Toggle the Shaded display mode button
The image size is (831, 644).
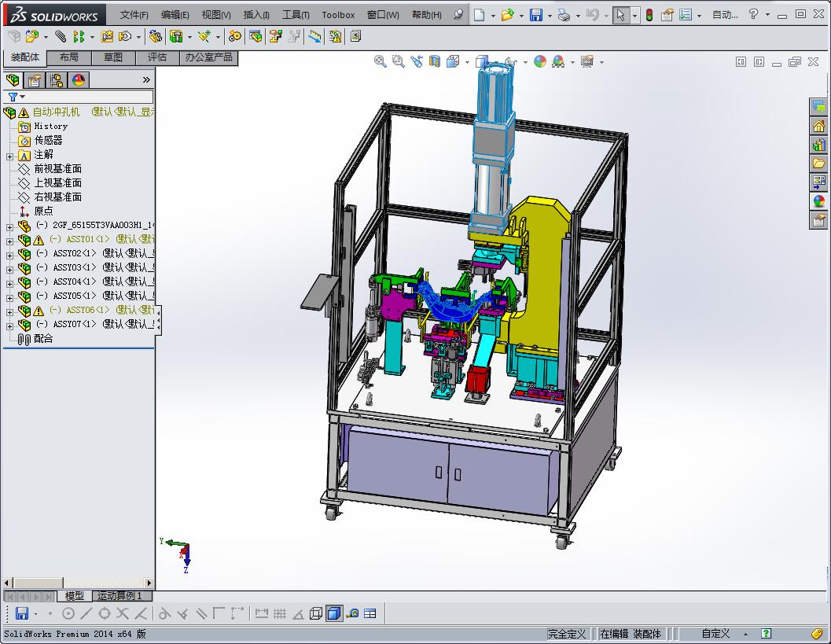point(333,613)
